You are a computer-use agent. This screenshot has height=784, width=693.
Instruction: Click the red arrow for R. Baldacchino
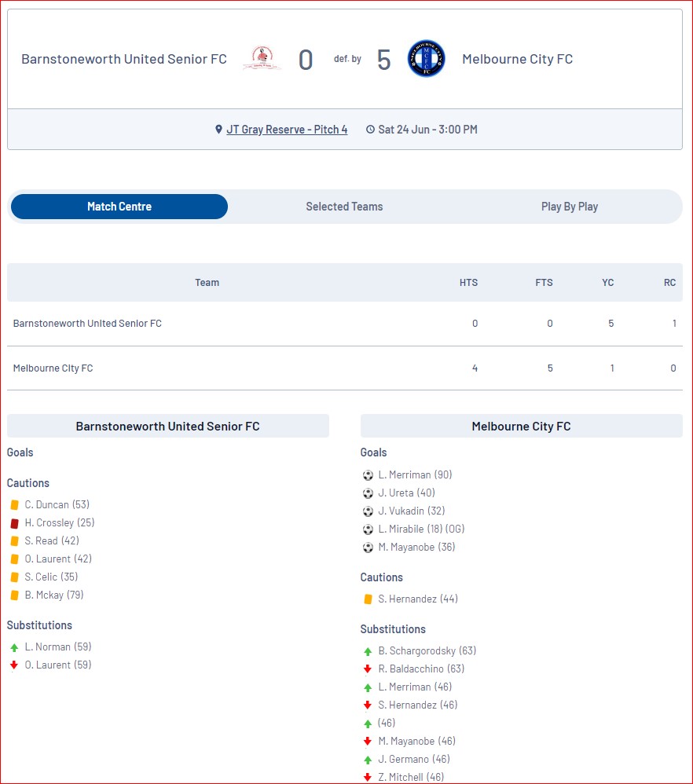(x=368, y=669)
